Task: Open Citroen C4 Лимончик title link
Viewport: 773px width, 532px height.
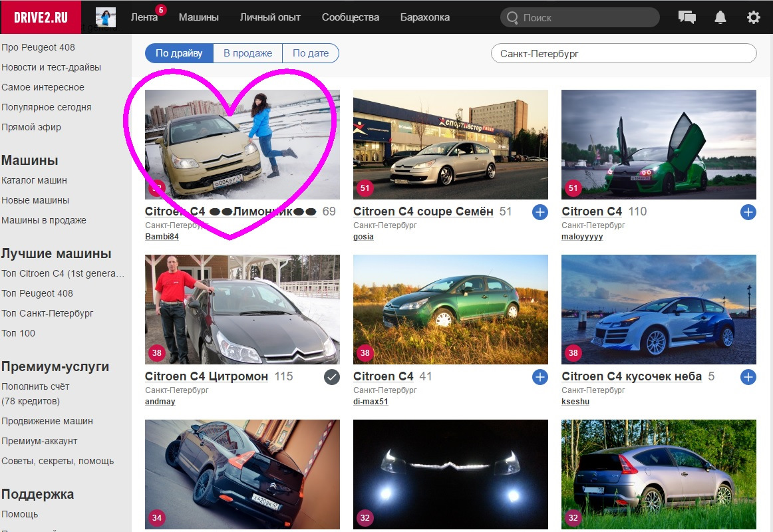Action: tap(231, 211)
